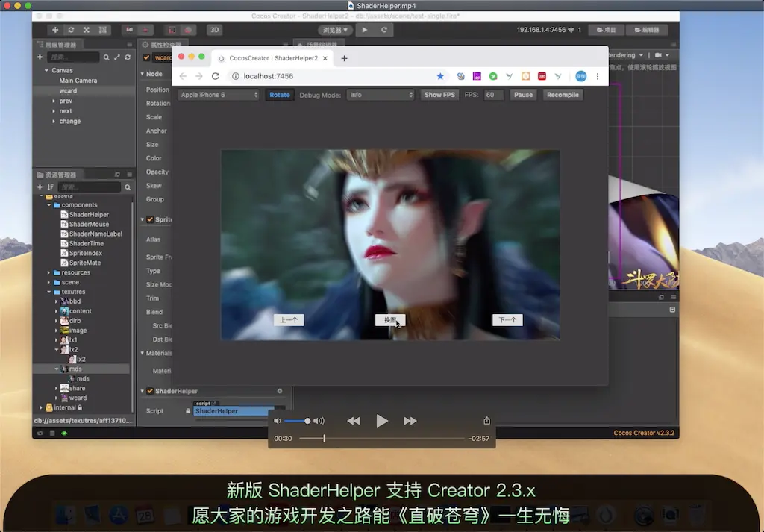764x532 pixels.
Task: Select the rect transform tool in Cocos toolbar
Action: pyautogui.click(x=103, y=30)
